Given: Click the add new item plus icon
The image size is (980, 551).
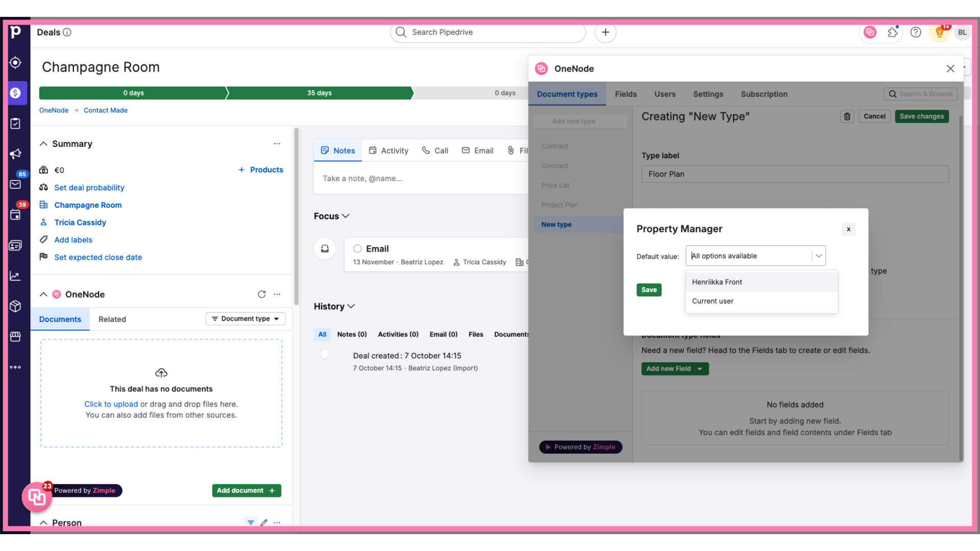Looking at the screenshot, I should point(604,32).
